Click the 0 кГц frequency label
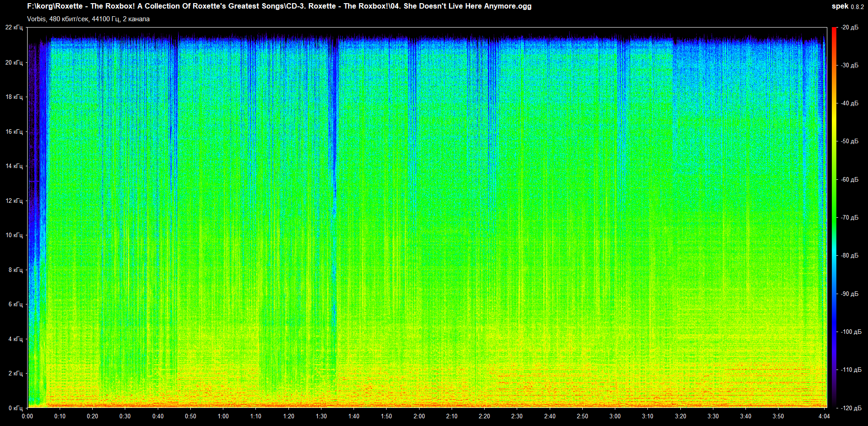 (15, 408)
